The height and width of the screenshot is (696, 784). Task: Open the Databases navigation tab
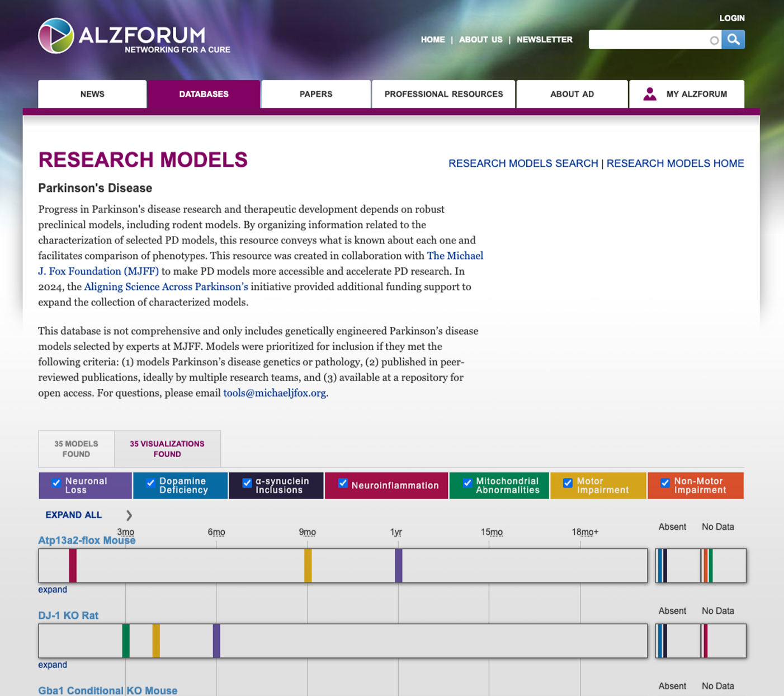tap(204, 94)
